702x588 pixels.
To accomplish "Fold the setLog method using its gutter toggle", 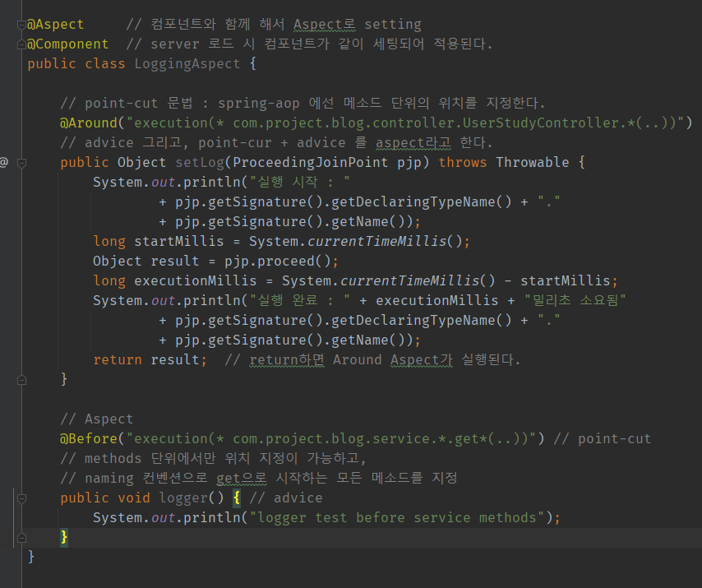I will pyautogui.click(x=21, y=163).
